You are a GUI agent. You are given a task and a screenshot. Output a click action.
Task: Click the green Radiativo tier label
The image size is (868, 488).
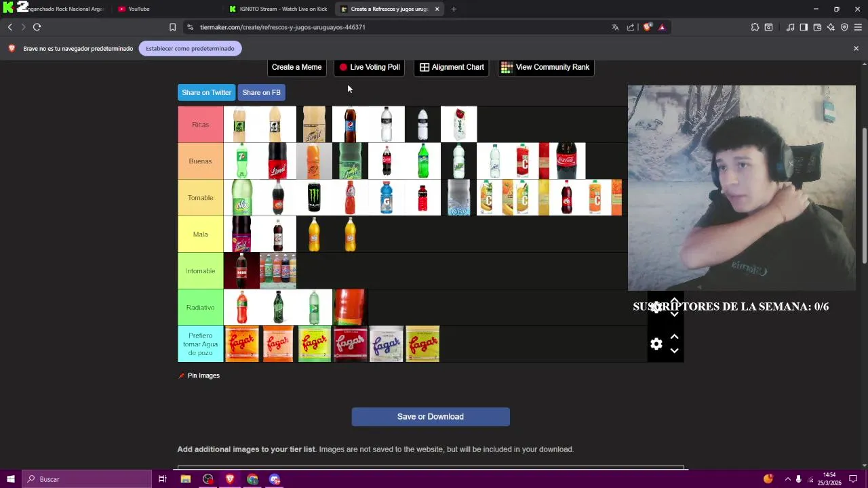[x=200, y=308]
